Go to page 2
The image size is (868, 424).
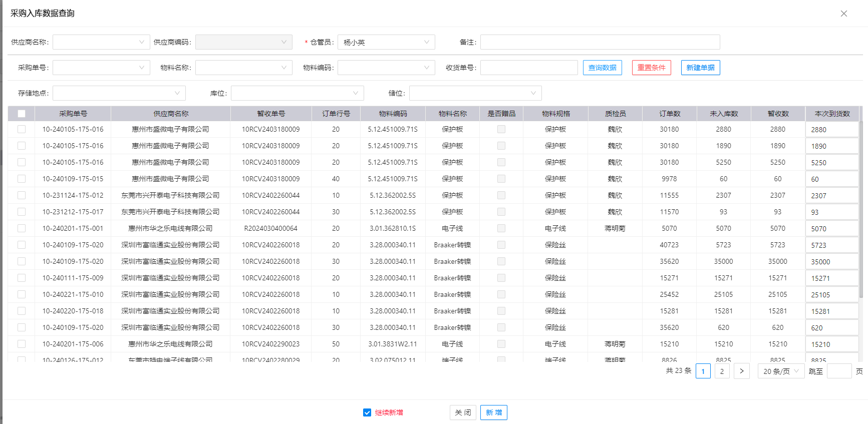722,371
